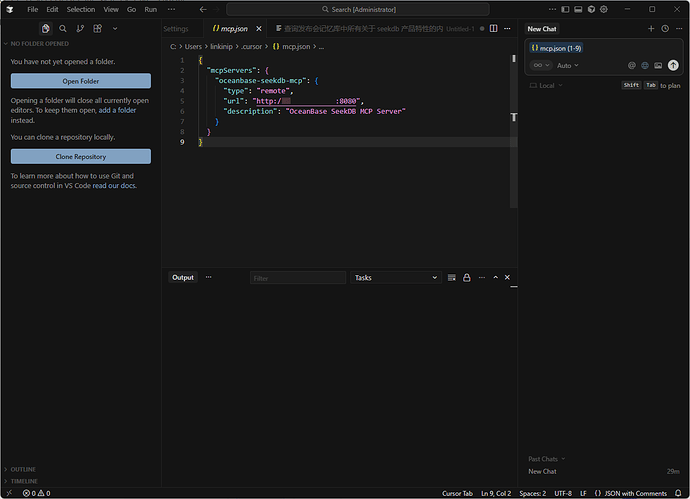Viewport: 690px width, 499px height.
Task: Toggle output auto-scroll lock icon
Action: click(x=466, y=277)
